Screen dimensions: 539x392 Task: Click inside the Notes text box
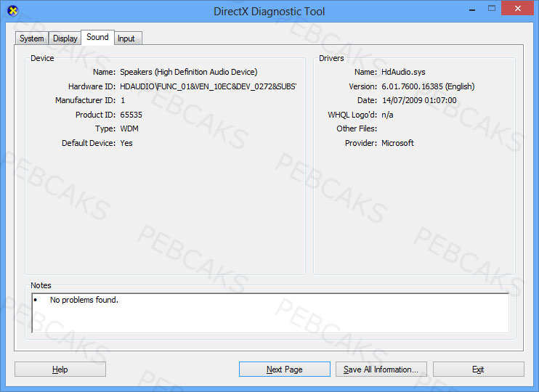(270, 313)
